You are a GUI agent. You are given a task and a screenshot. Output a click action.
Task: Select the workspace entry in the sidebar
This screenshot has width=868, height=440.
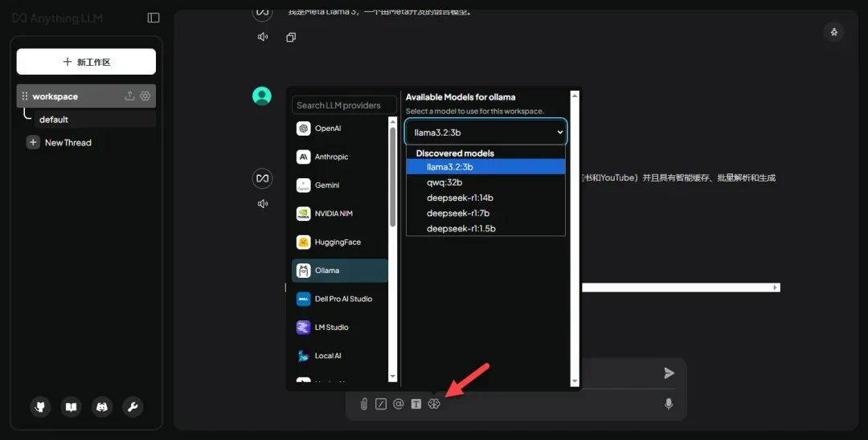86,96
